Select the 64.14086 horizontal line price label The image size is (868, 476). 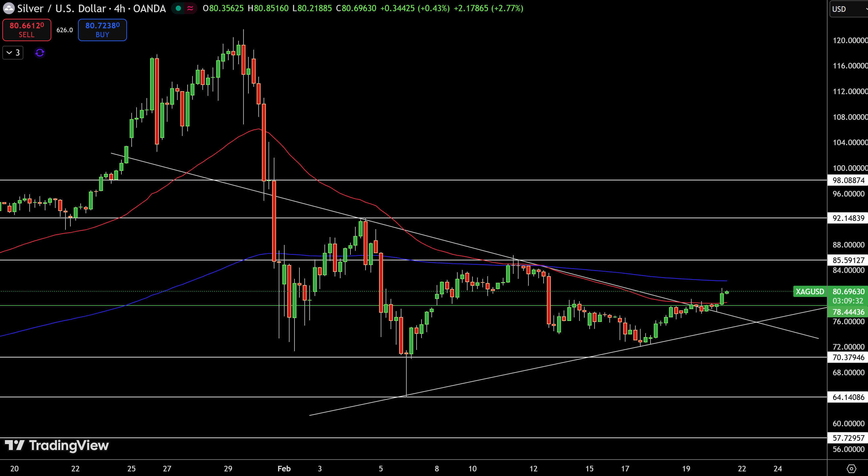coord(848,397)
